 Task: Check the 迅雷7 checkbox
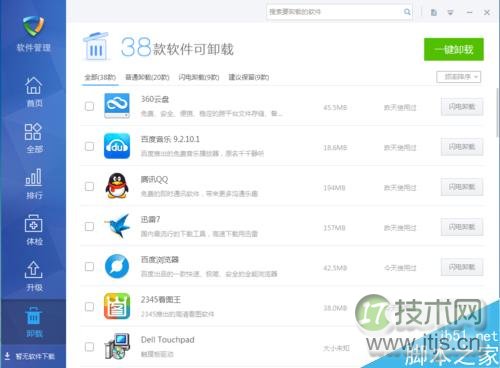click(x=89, y=227)
